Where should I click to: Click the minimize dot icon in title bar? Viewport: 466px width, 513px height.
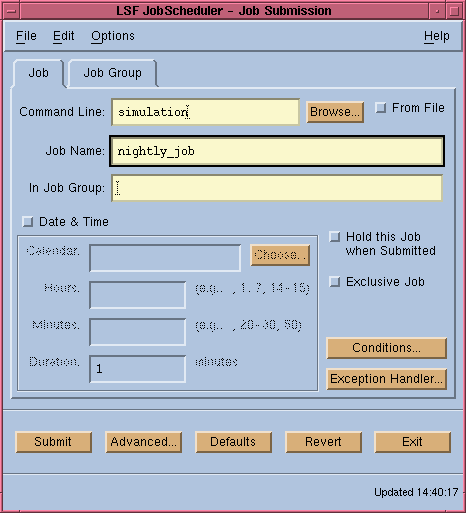[x=437, y=11]
